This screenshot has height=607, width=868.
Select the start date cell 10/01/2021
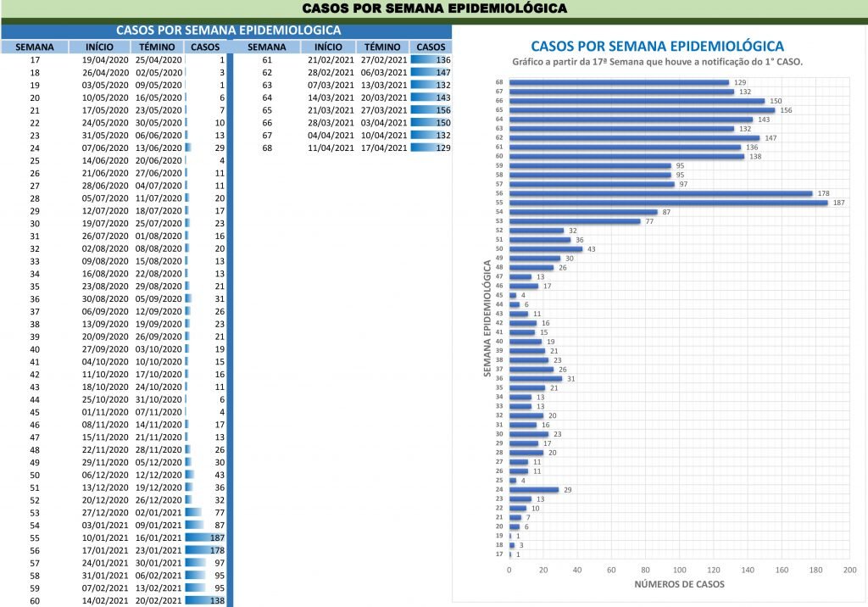click(x=104, y=537)
